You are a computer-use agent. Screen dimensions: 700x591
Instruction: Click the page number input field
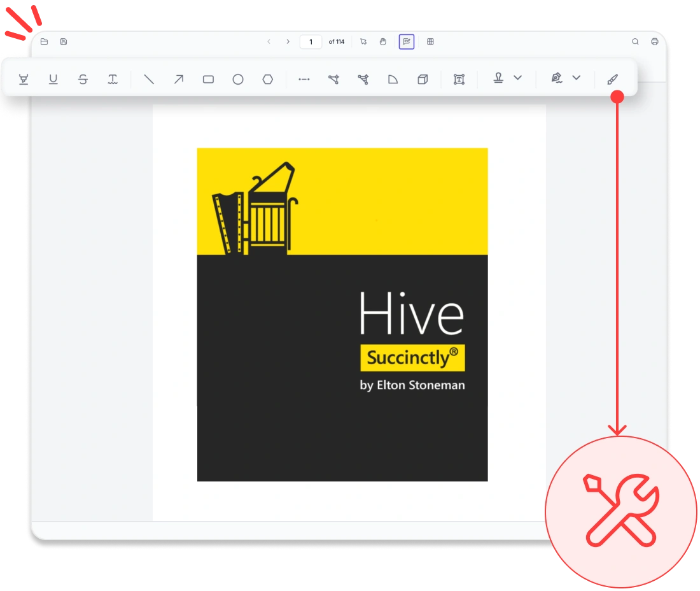[311, 41]
